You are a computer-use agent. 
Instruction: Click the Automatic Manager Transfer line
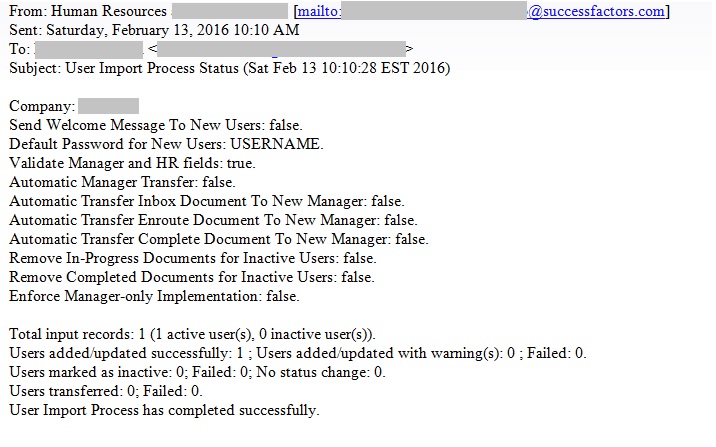click(122, 182)
